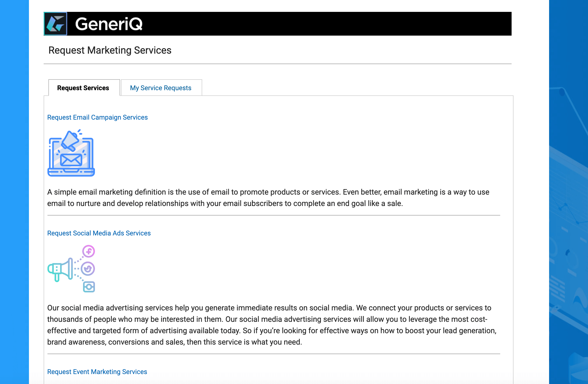Click the GeneriQ wordmark in header
Image resolution: width=588 pixels, height=384 pixels.
pos(109,24)
